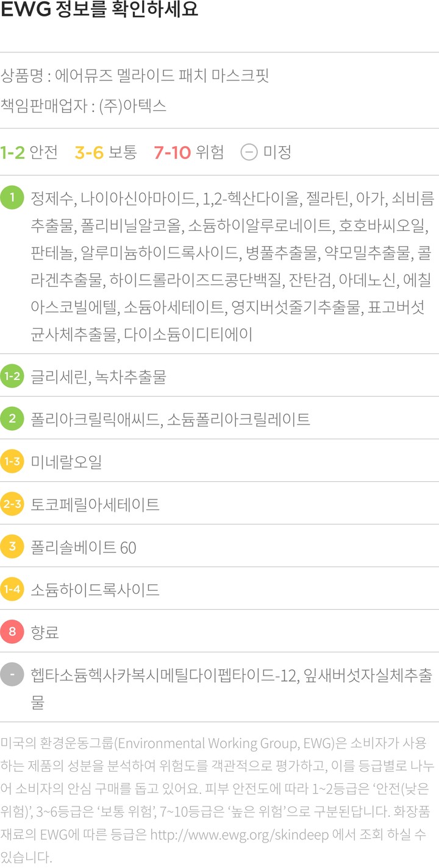The image size is (439, 868).
Task: Click the yellow 2-3 grade badge
Action: (x=12, y=504)
